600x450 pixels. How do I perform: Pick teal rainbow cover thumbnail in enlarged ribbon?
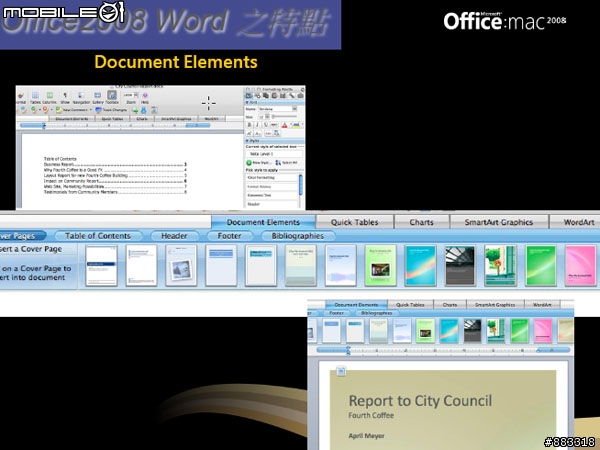420,266
